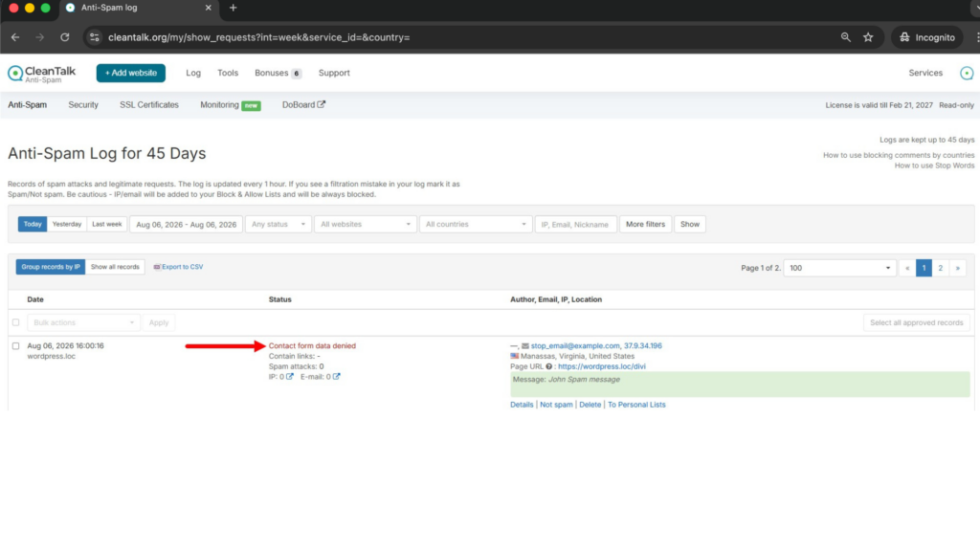Open the Bulk actions dropdown
Screen dimensions: 980x551
pos(83,323)
